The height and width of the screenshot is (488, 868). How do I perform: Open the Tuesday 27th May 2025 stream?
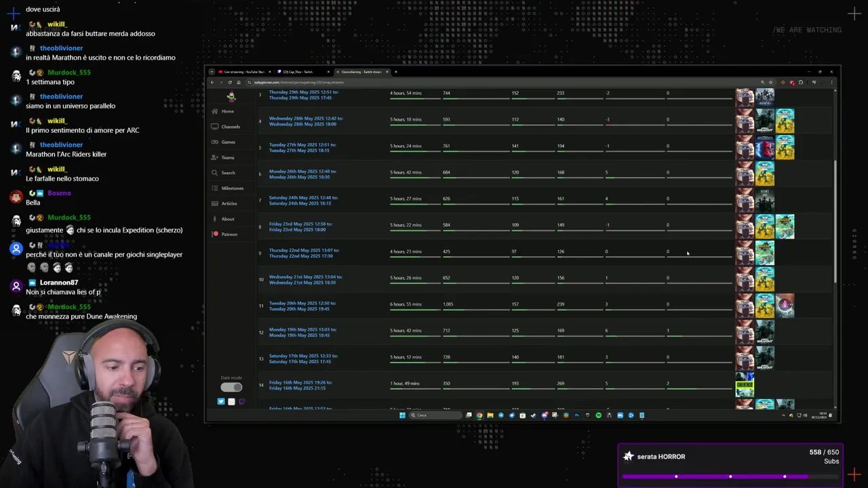(x=302, y=147)
